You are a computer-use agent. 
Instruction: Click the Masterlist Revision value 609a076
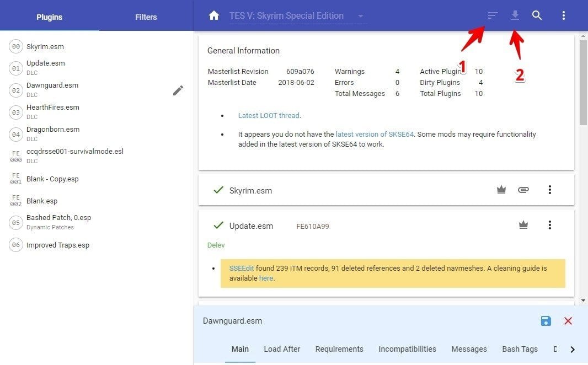(300, 72)
